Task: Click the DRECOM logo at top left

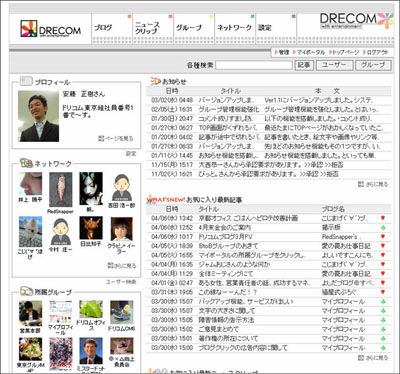Action: tap(50, 29)
